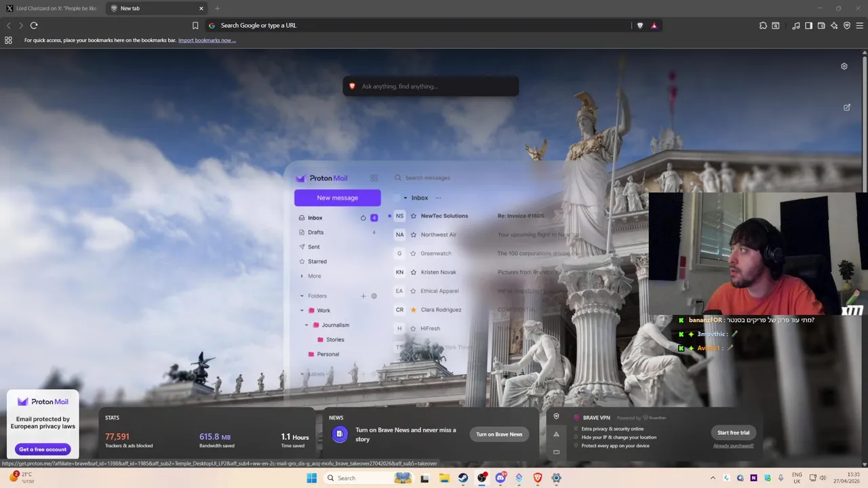Click the external link icon below the gear

847,107
